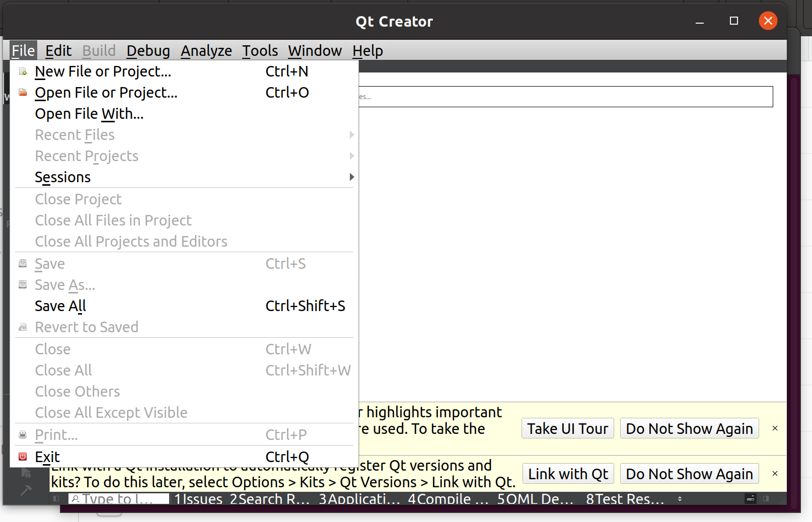Open the Tools menu
This screenshot has height=522, width=812.
click(260, 51)
